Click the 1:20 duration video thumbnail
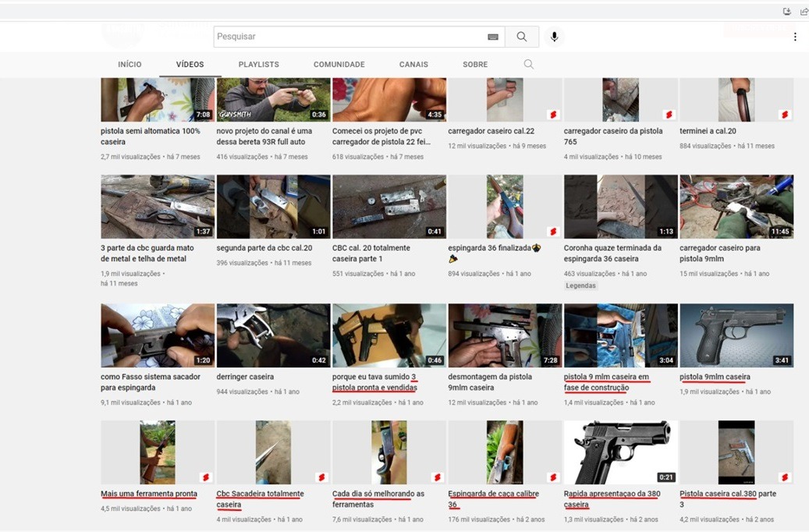Image resolution: width=809 pixels, height=532 pixels. point(158,335)
